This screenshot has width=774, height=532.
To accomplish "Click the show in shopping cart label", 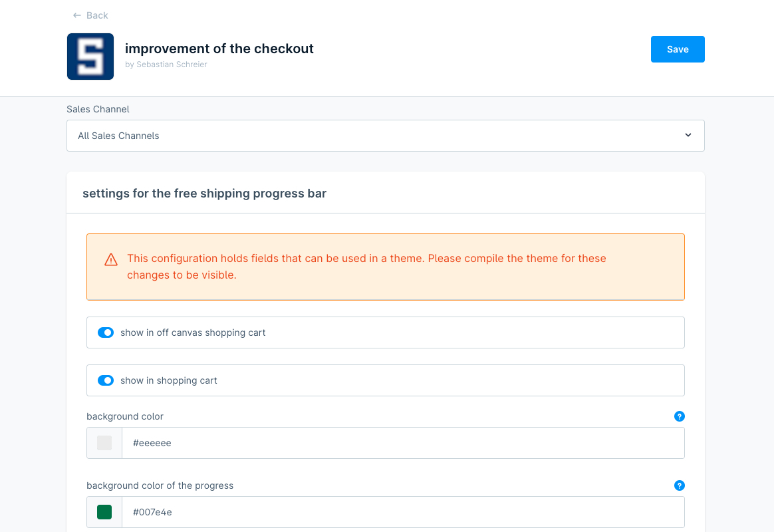I will coord(169,380).
